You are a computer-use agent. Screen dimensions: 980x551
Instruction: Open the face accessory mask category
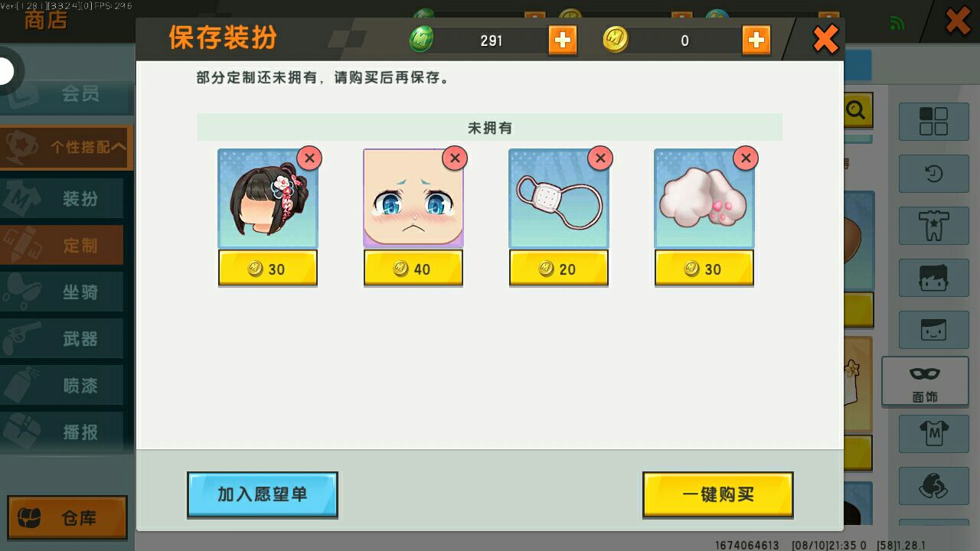coord(925,382)
